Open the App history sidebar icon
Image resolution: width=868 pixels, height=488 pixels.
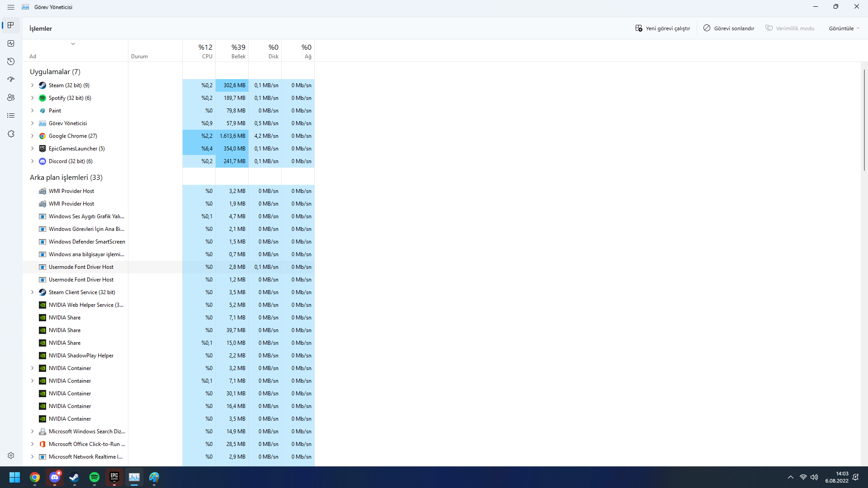coord(11,61)
